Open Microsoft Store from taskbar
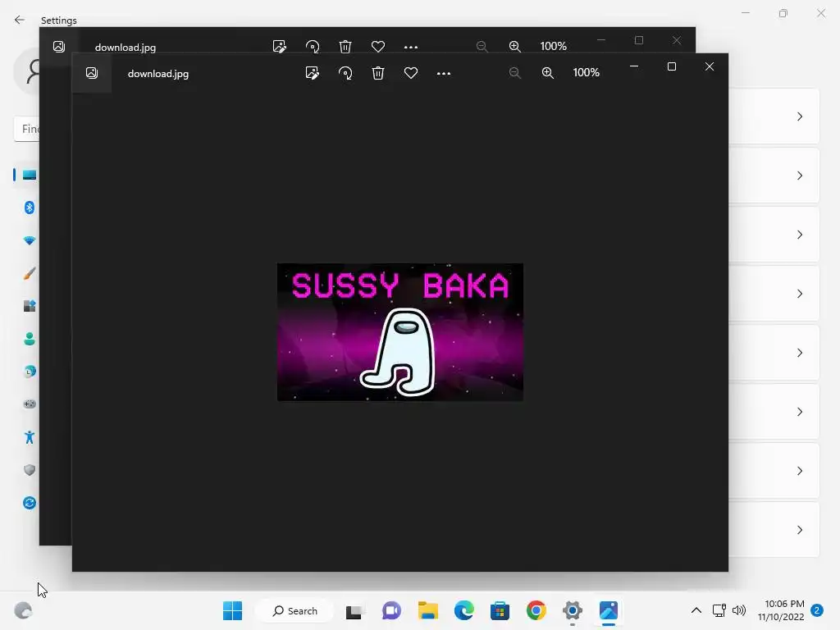Image resolution: width=840 pixels, height=630 pixels. 500,610
